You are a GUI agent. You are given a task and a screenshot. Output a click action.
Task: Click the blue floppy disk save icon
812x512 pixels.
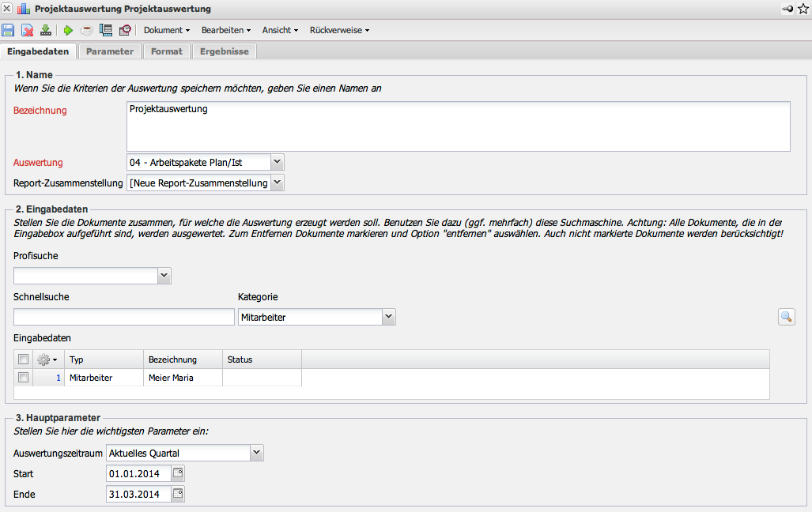pyautogui.click(x=8, y=31)
